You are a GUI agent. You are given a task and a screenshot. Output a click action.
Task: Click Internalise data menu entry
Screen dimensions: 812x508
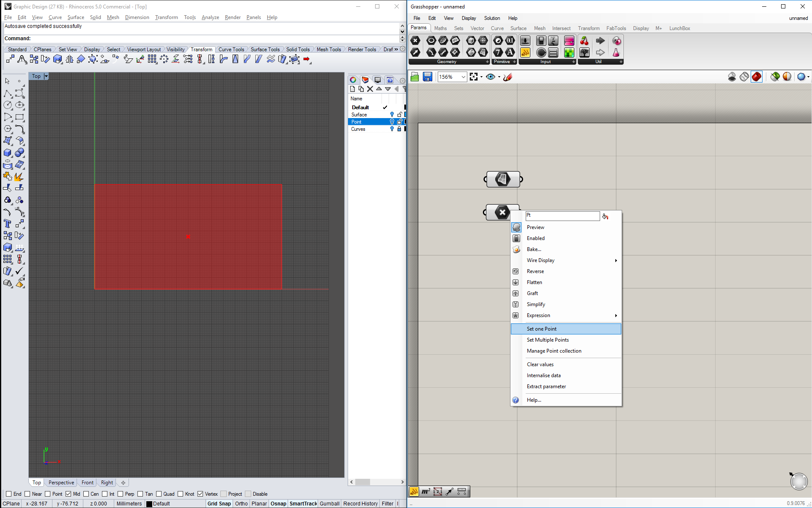tap(566, 375)
